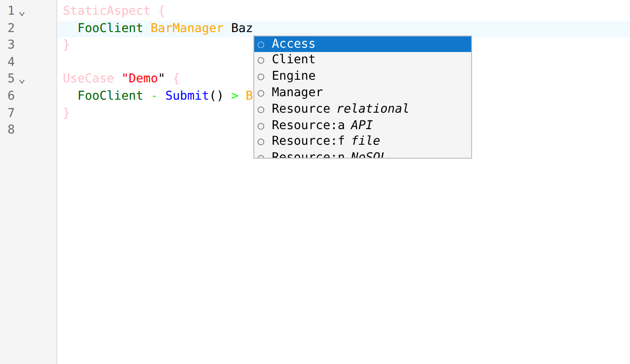Image resolution: width=630 pixels, height=364 pixels.
Task: Click the green > operator on line 6
Action: pyautogui.click(x=235, y=96)
